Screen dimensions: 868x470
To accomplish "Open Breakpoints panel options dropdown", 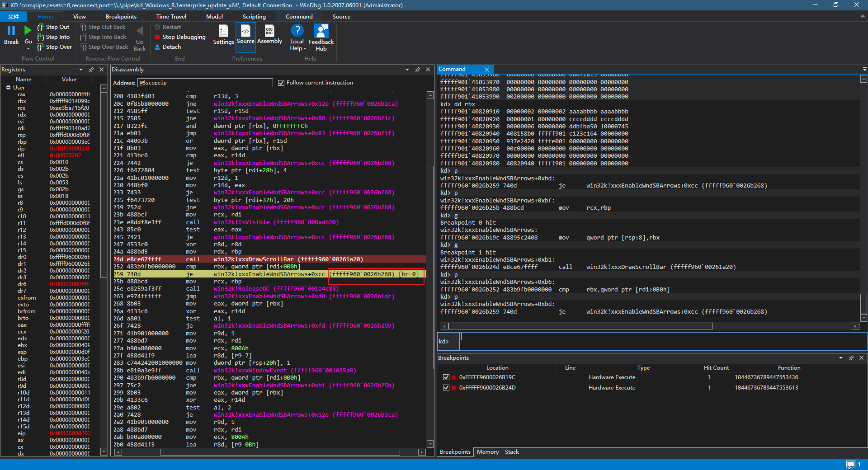I will click(x=841, y=358).
